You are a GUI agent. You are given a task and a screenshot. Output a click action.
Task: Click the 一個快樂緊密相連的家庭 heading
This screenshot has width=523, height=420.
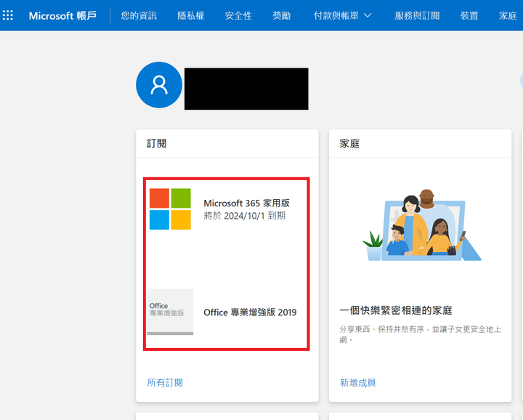396,310
